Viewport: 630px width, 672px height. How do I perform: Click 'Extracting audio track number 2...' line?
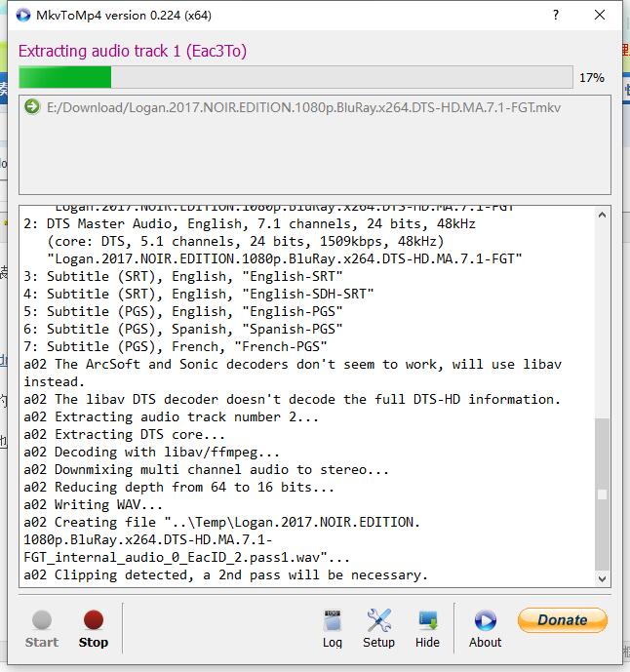pos(171,417)
